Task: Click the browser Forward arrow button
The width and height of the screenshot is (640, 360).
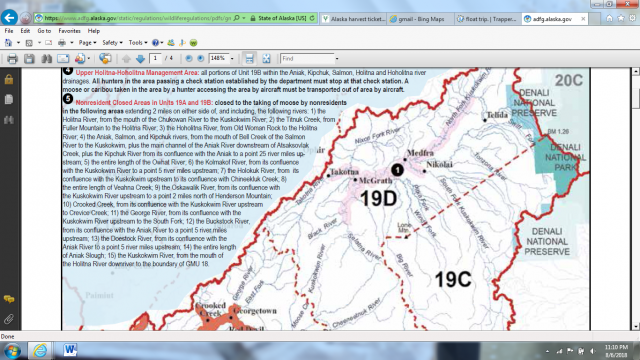Action: (x=25, y=18)
